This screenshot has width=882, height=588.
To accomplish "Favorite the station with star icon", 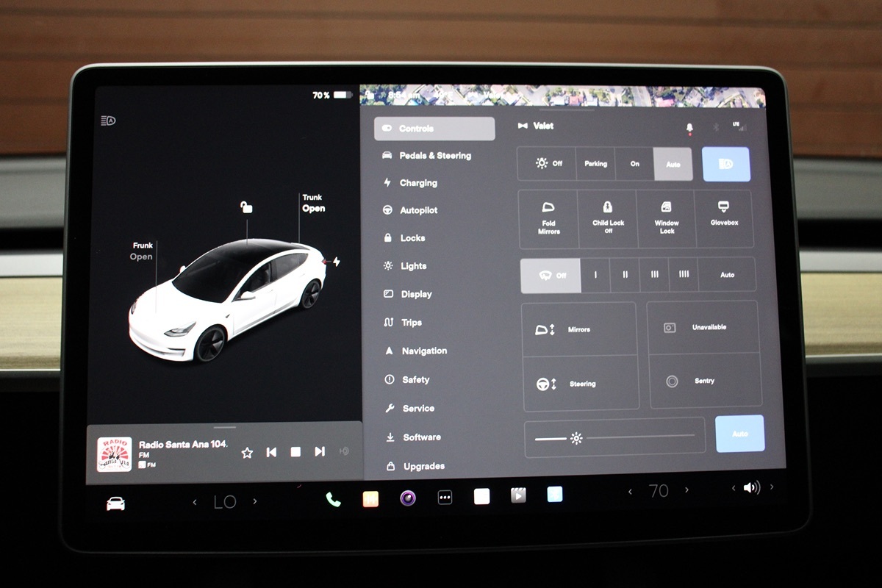I will click(x=247, y=452).
